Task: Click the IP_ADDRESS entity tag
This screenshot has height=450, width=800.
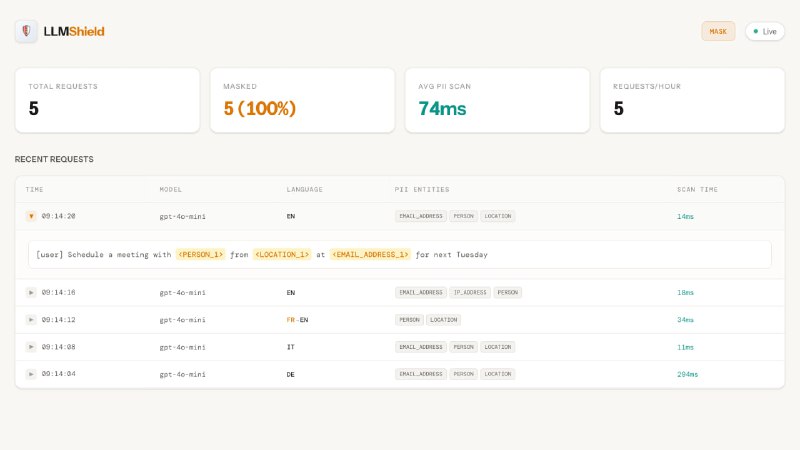Action: 470,292
